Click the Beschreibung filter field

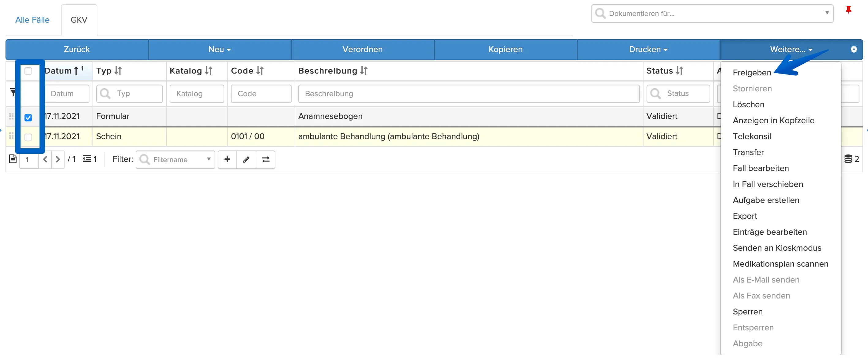(x=469, y=94)
